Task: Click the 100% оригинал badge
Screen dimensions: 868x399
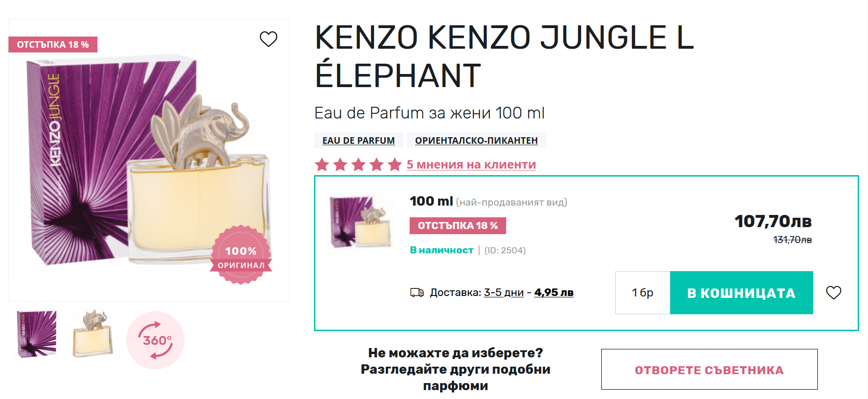Action: tap(241, 256)
